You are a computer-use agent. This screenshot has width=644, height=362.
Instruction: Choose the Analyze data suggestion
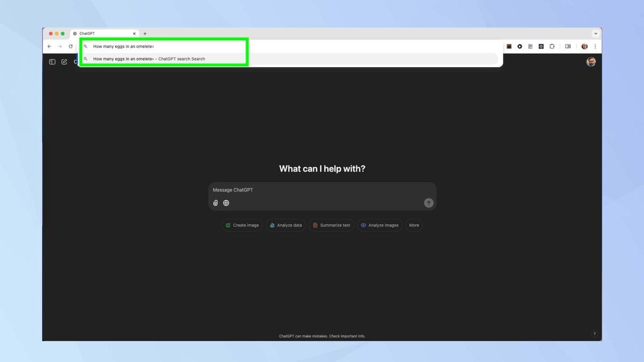(x=286, y=225)
